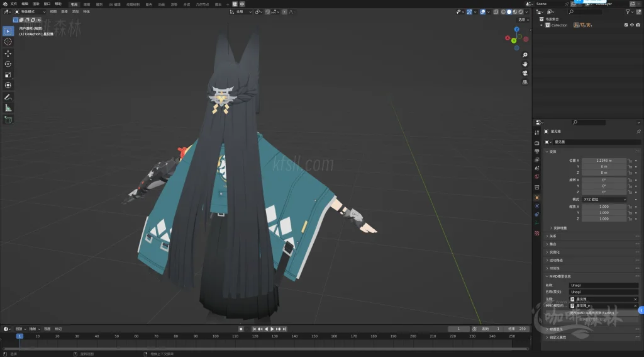Switch to rendered viewport shading
The height and width of the screenshot is (357, 644).
click(x=520, y=12)
